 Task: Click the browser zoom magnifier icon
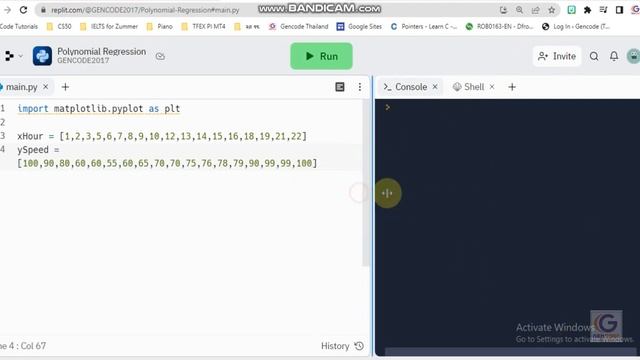coord(519,10)
